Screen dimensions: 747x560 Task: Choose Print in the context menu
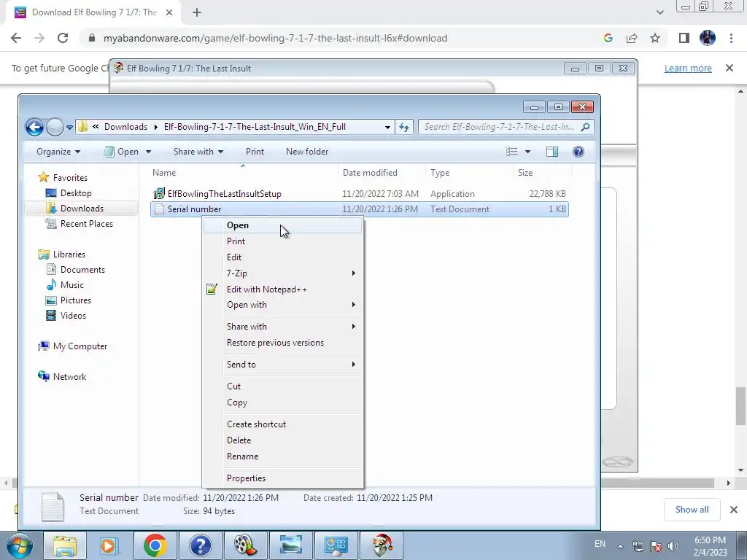[282, 241]
